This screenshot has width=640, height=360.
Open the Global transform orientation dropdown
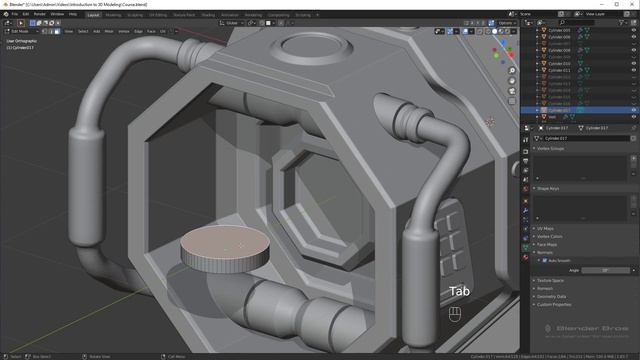click(231, 23)
